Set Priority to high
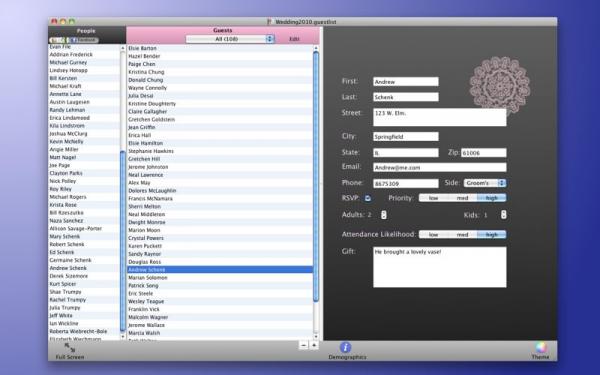The width and height of the screenshot is (600, 375). pyautogui.click(x=491, y=198)
